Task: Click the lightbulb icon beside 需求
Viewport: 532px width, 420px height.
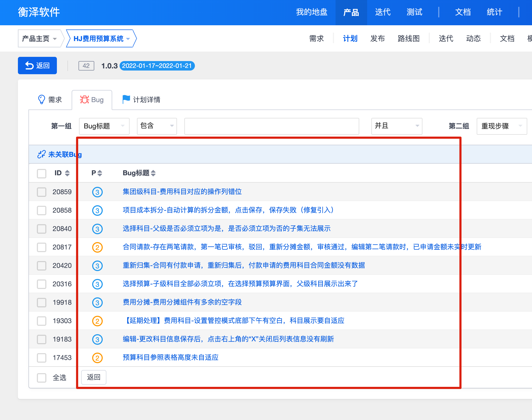Action: pos(42,99)
